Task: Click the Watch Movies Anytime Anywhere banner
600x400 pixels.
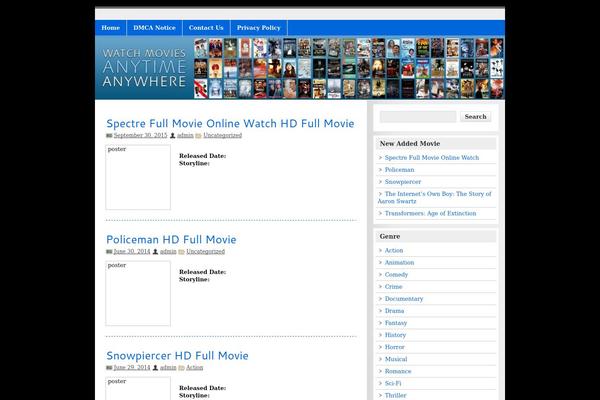Action: pos(300,68)
